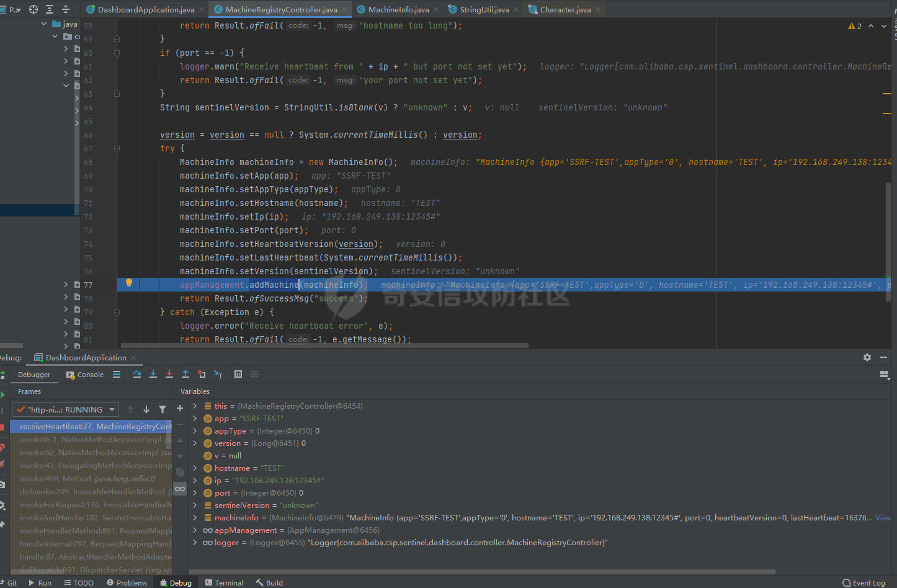The width and height of the screenshot is (897, 588).
Task: Expand the logger variable node
Action: pyautogui.click(x=195, y=542)
